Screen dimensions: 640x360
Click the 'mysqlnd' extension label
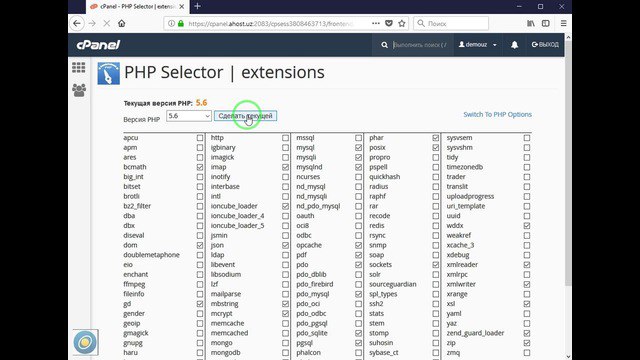[309, 167]
